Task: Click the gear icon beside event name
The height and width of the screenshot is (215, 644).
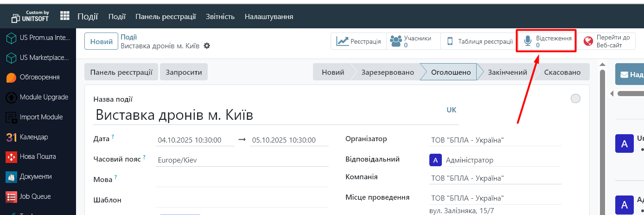Action: (x=207, y=46)
